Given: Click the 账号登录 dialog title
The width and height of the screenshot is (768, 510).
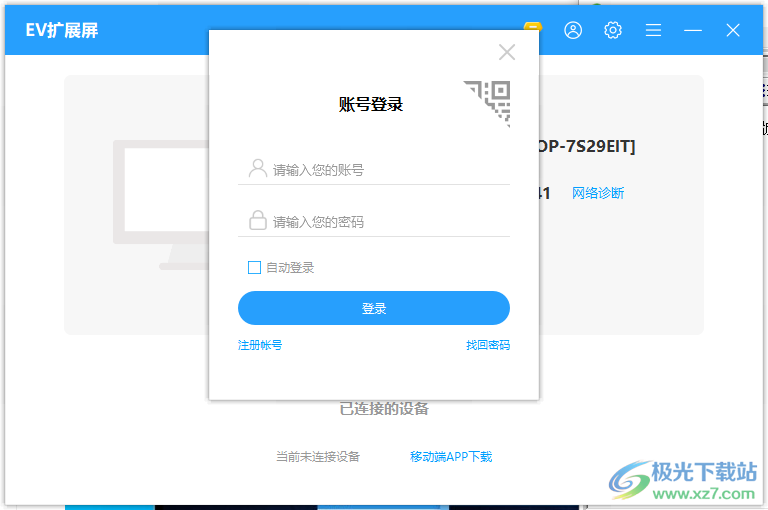Looking at the screenshot, I should 371,104.
